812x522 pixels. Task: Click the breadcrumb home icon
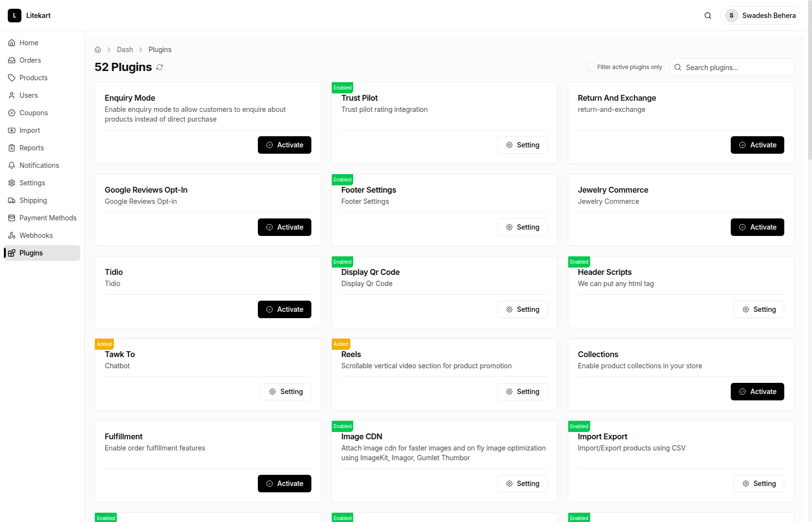[98, 50]
